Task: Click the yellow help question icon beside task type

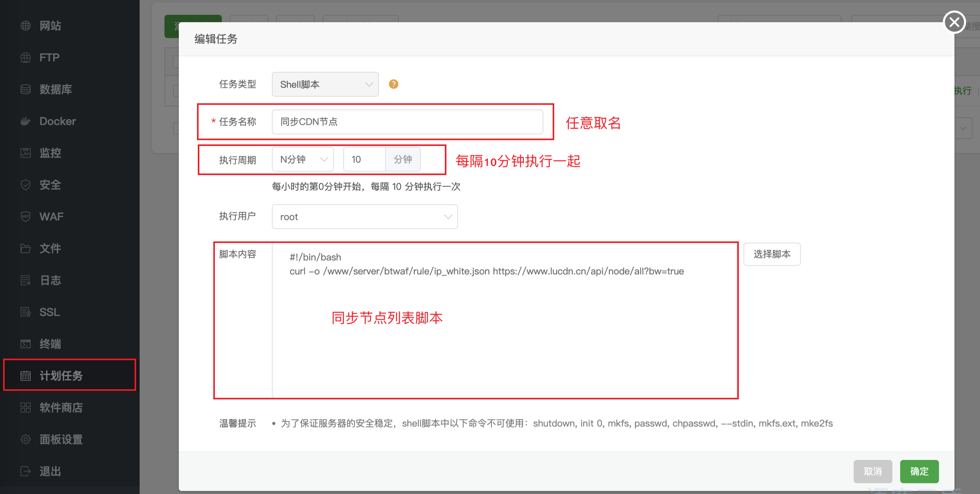Action: (393, 84)
